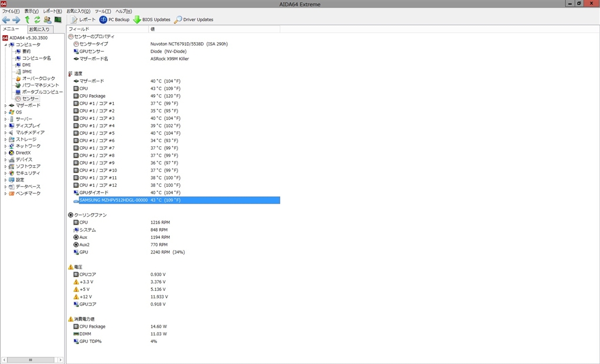Image resolution: width=600 pixels, height=364 pixels.
Task: Select コンピュータ名 in the tree
Action: [36, 58]
